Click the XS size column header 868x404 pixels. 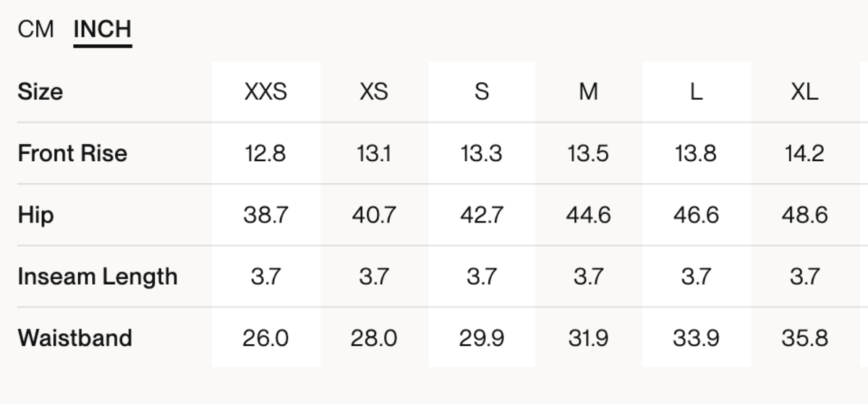pos(373,92)
